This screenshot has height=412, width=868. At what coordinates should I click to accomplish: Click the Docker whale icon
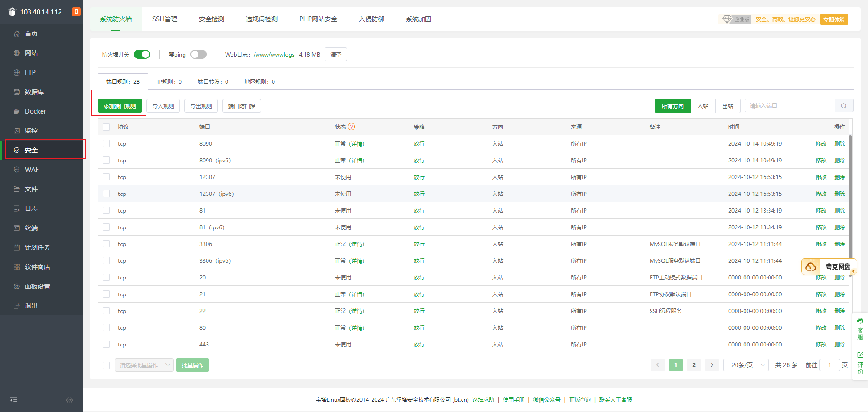(17, 111)
